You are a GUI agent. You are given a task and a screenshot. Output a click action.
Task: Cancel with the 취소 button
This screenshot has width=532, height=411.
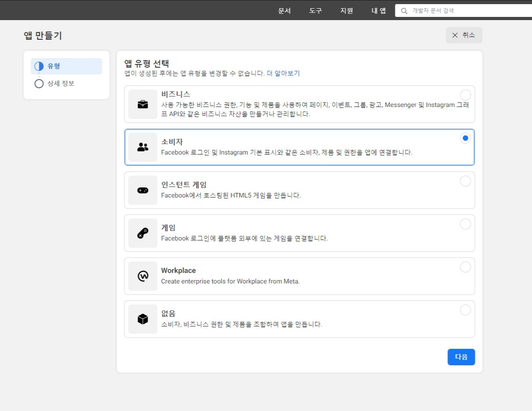click(464, 35)
